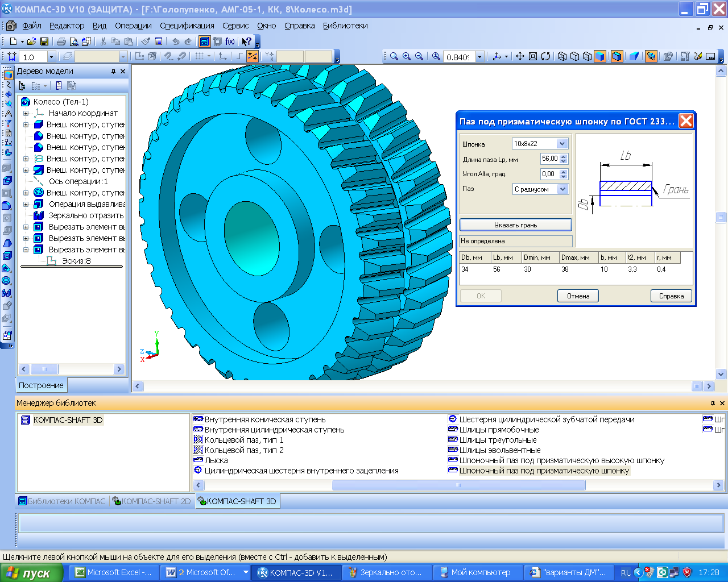This screenshot has width=728, height=582.
Task: Open the Операции menu
Action: [x=133, y=26]
